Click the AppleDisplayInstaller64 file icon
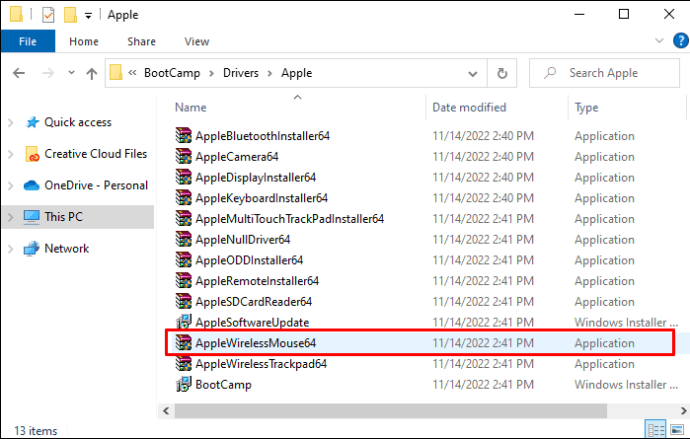Viewport: 690px width, 439px height. (x=184, y=177)
